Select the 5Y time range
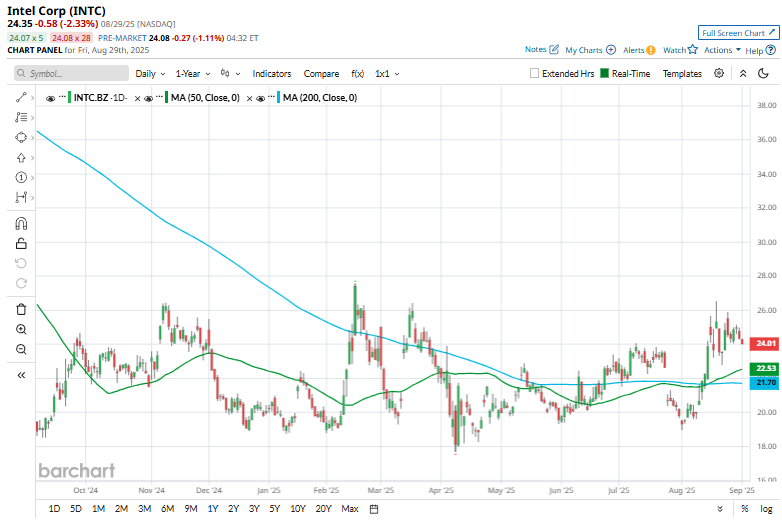 point(275,509)
